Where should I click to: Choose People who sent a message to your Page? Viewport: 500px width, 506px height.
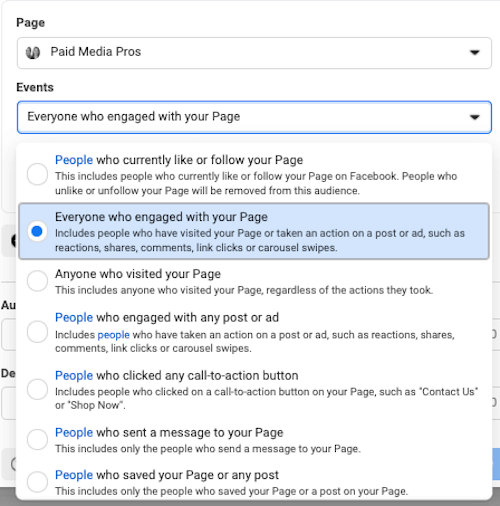[x=254, y=440]
